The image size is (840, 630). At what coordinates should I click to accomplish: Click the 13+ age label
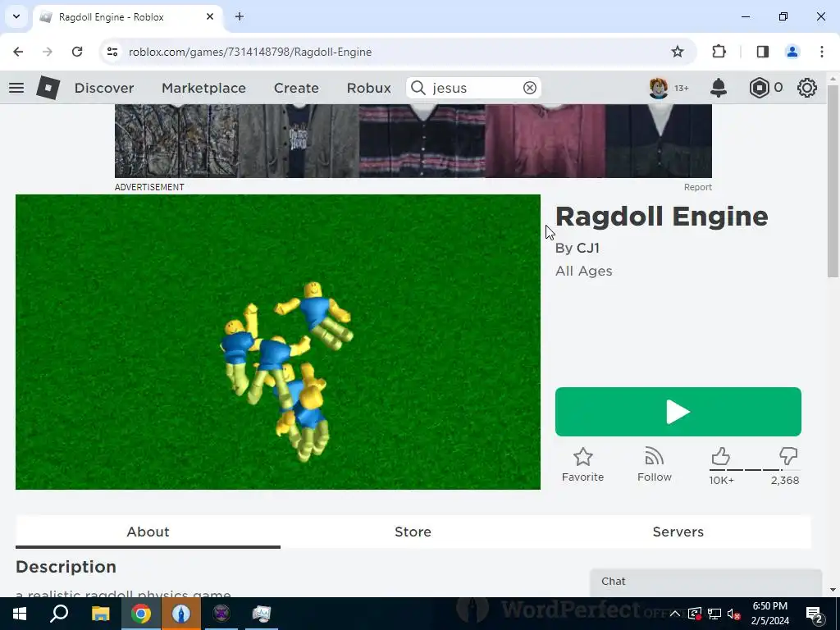681,88
